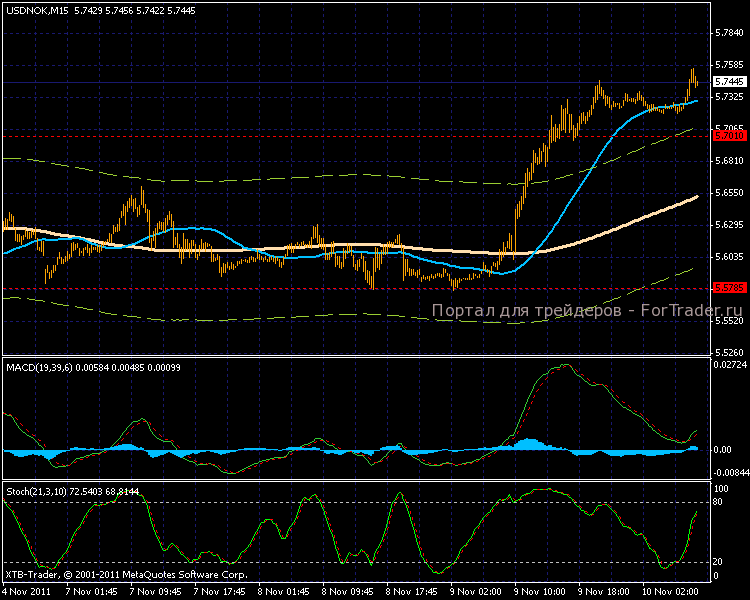750x600 pixels.
Task: Click the USDNOK,M15 chart title label
Action: tap(35, 9)
